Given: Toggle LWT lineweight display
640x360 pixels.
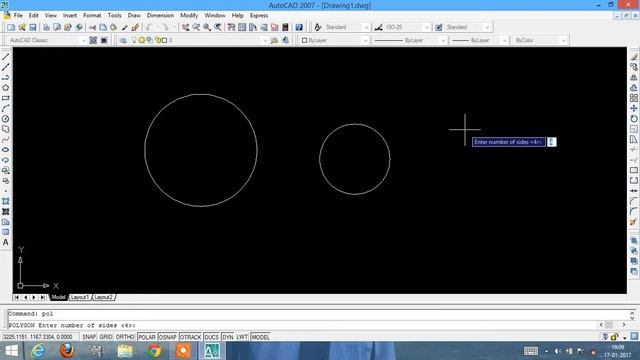Looking at the screenshot, I should point(242,337).
